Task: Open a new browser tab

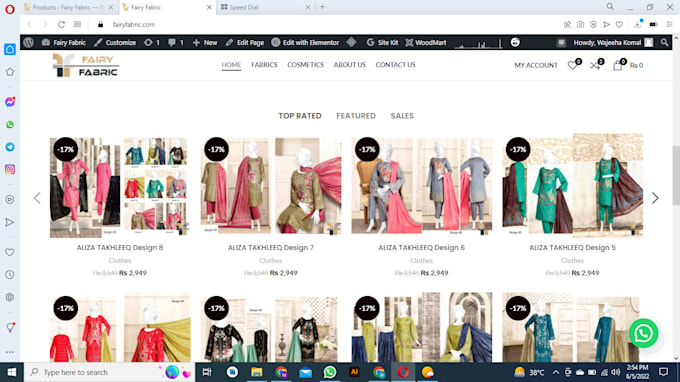Action: coord(322,7)
